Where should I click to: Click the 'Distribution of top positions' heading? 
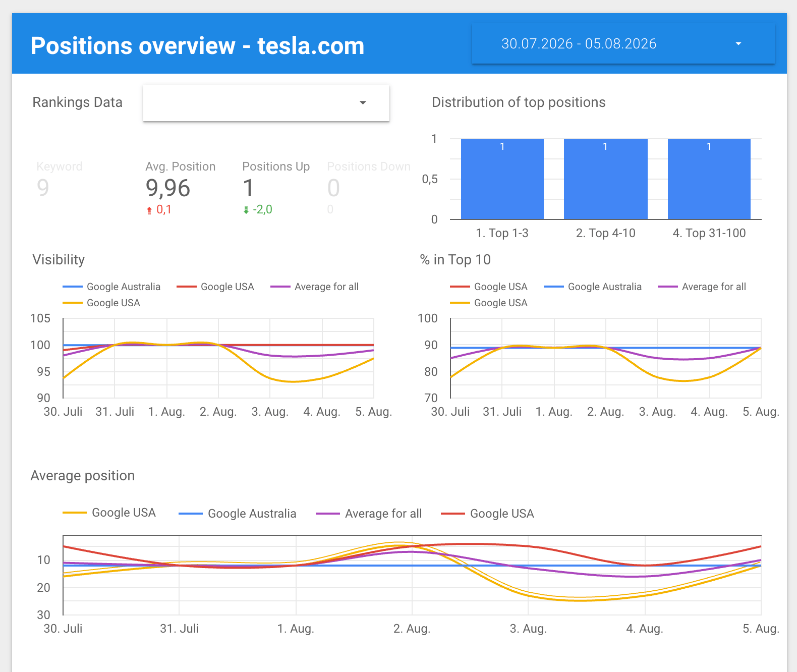click(x=519, y=102)
